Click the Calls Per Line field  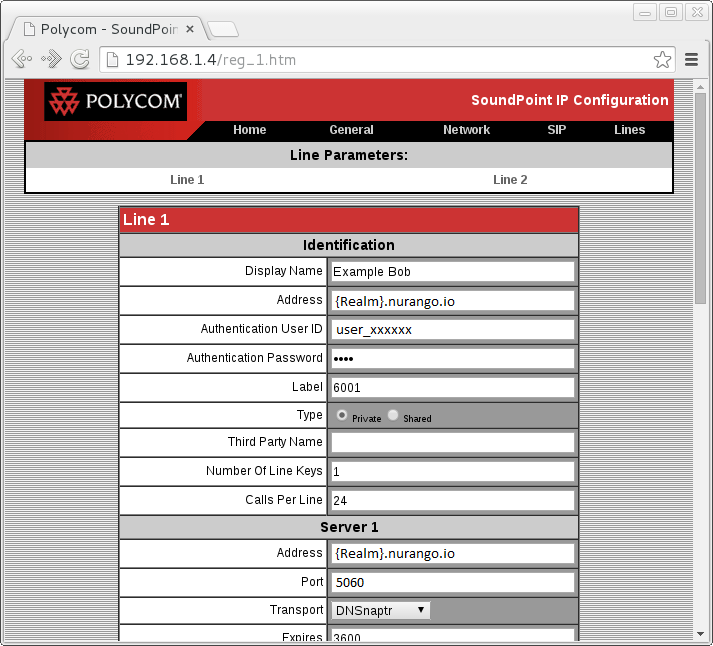click(x=452, y=501)
